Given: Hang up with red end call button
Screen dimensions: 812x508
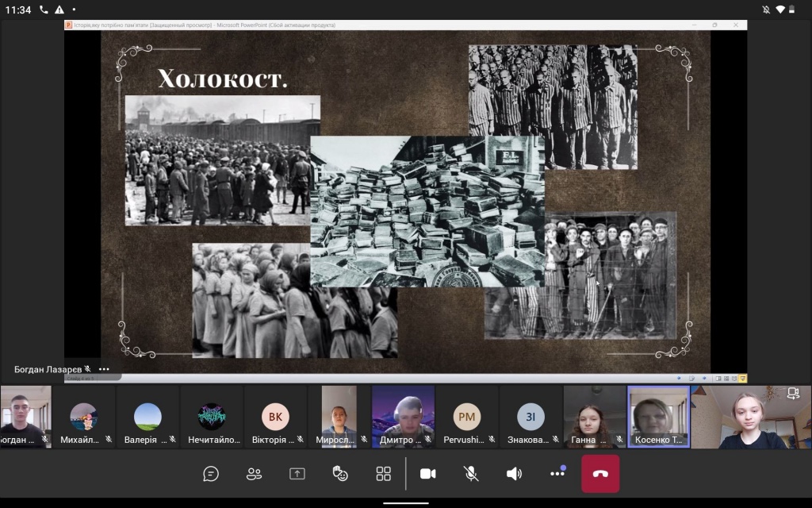Looking at the screenshot, I should coord(600,474).
